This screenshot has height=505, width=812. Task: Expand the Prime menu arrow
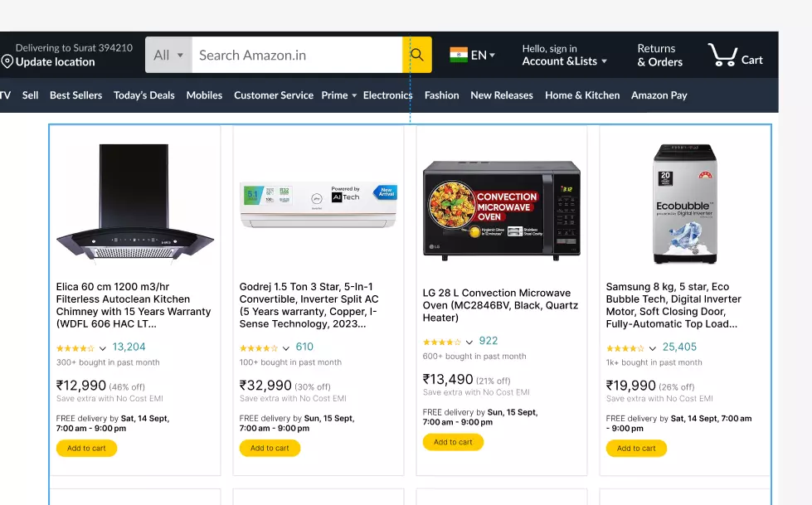(354, 95)
